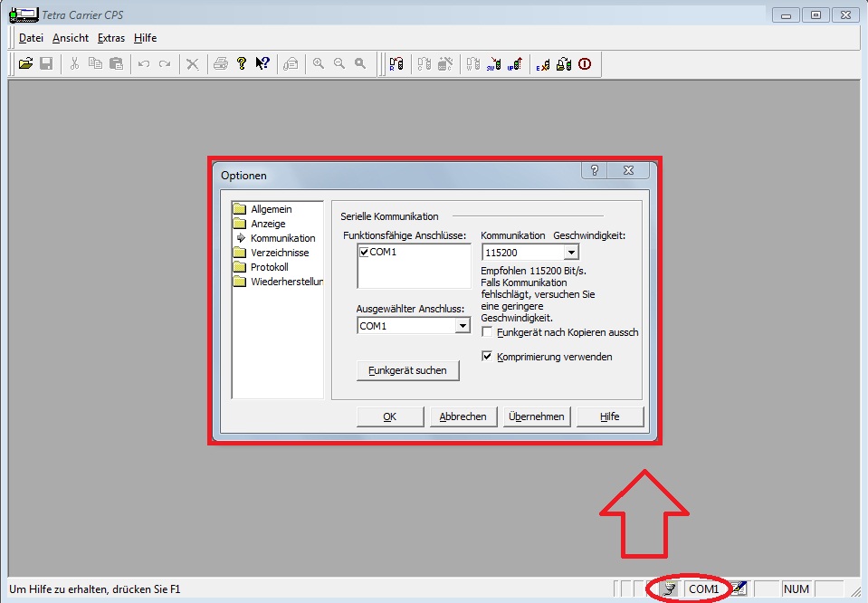The height and width of the screenshot is (603, 868).
Task: Click the Open file toolbar icon
Action: [25, 63]
